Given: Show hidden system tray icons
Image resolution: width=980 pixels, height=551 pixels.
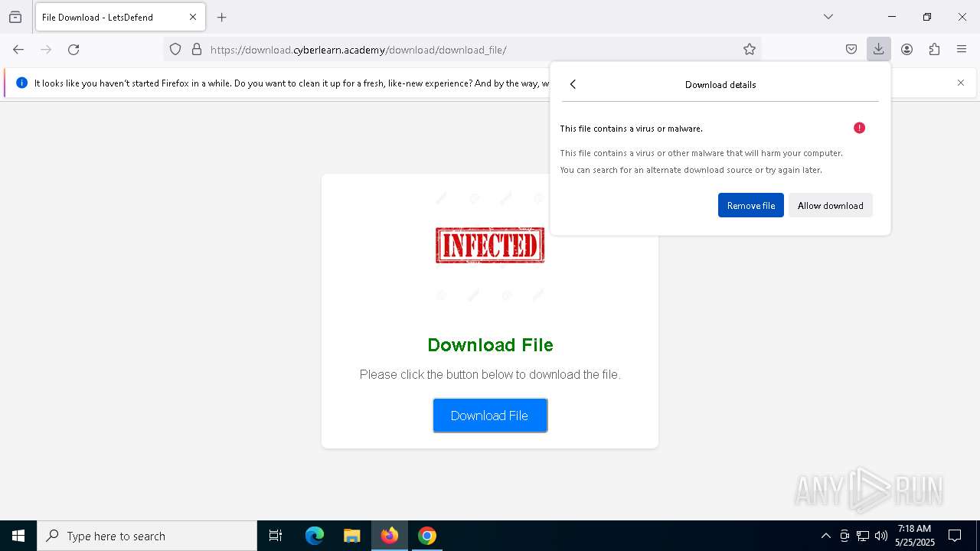Looking at the screenshot, I should pos(825,536).
